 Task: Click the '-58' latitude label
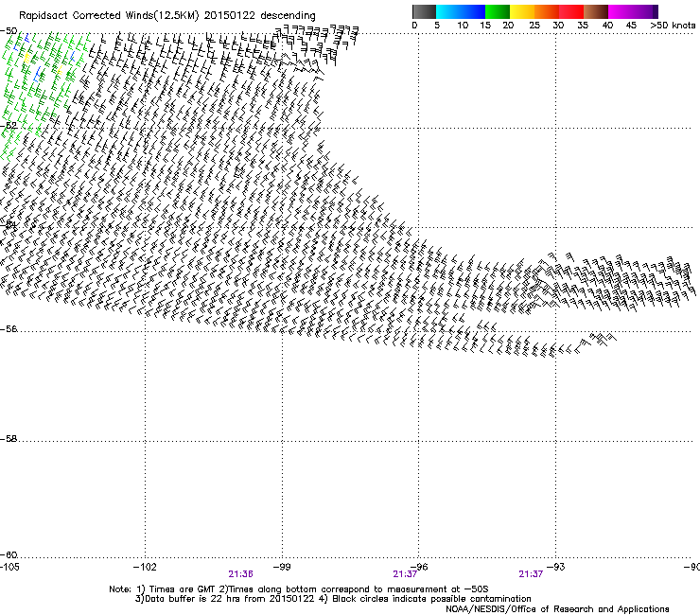[x=9, y=439]
